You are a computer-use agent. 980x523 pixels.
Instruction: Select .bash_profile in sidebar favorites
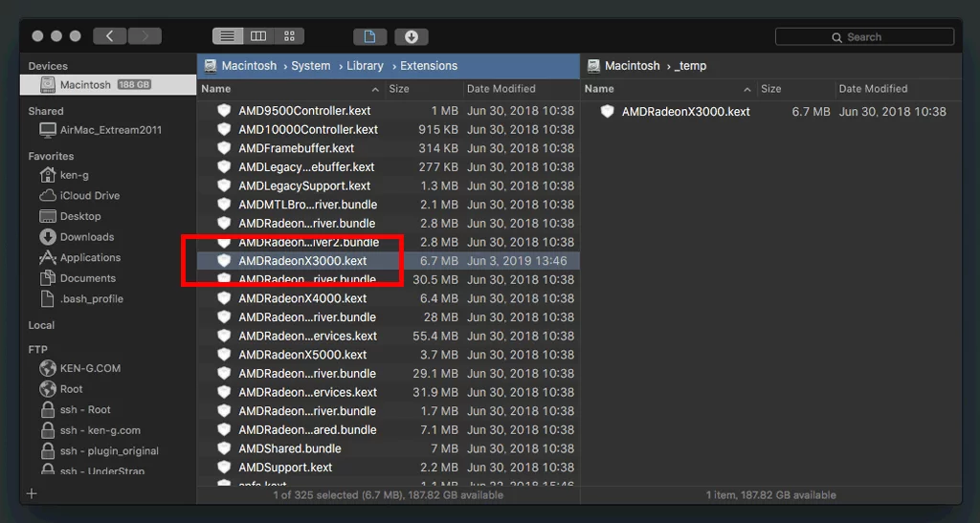[x=81, y=298]
